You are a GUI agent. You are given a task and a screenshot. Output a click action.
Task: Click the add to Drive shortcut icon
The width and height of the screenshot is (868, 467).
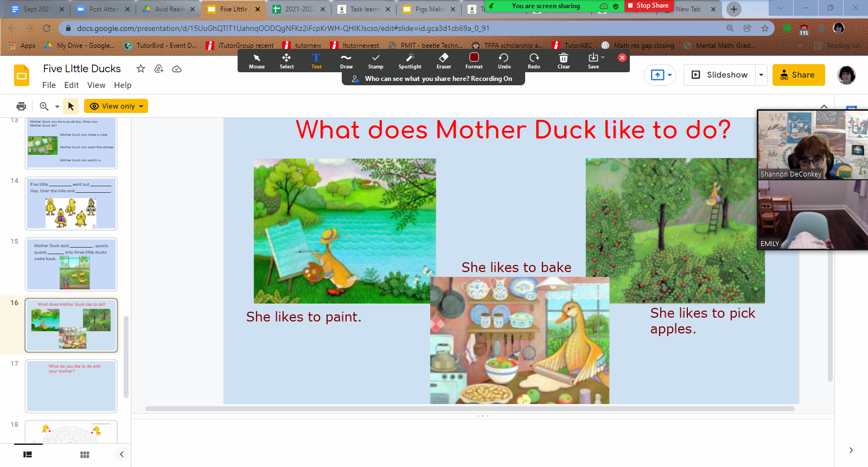[x=159, y=68]
